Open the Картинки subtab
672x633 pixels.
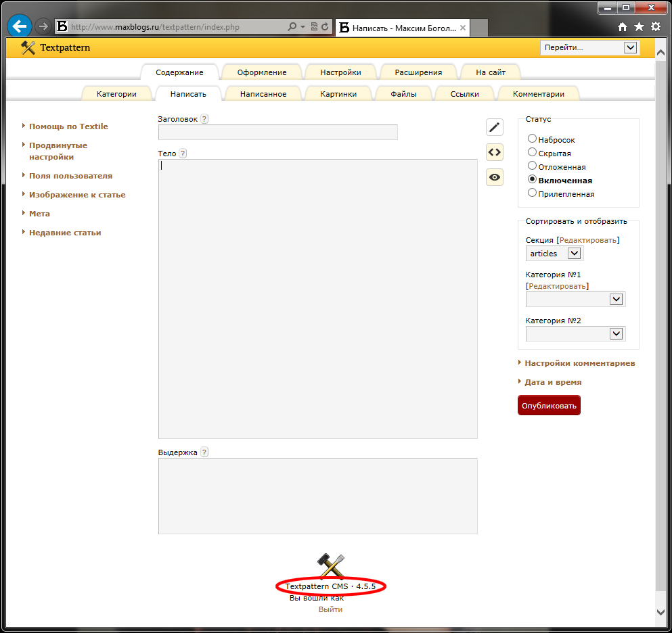pos(338,94)
